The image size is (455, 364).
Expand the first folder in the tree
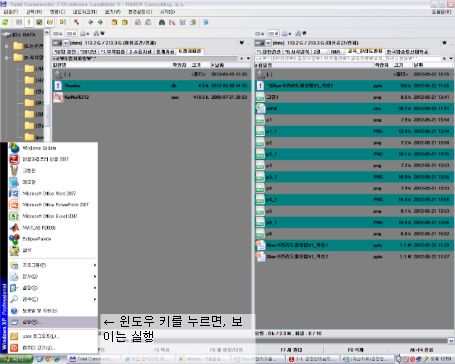pyautogui.click(x=6, y=46)
